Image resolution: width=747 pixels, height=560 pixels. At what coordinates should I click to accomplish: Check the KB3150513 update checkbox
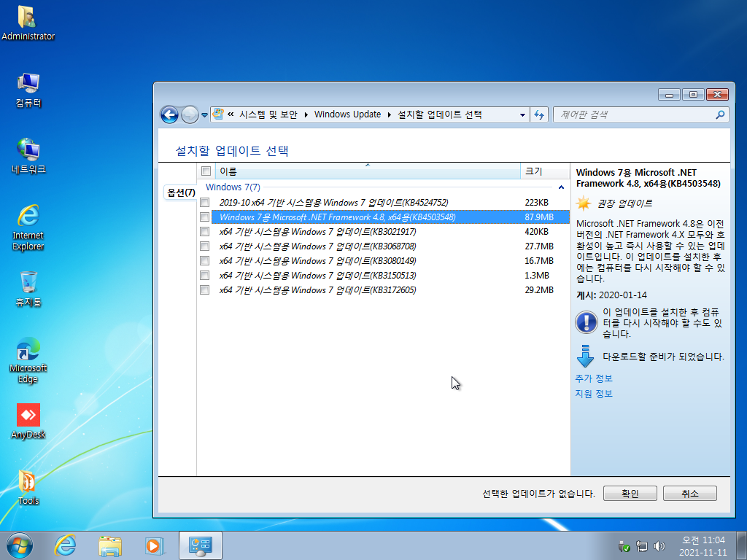point(205,275)
